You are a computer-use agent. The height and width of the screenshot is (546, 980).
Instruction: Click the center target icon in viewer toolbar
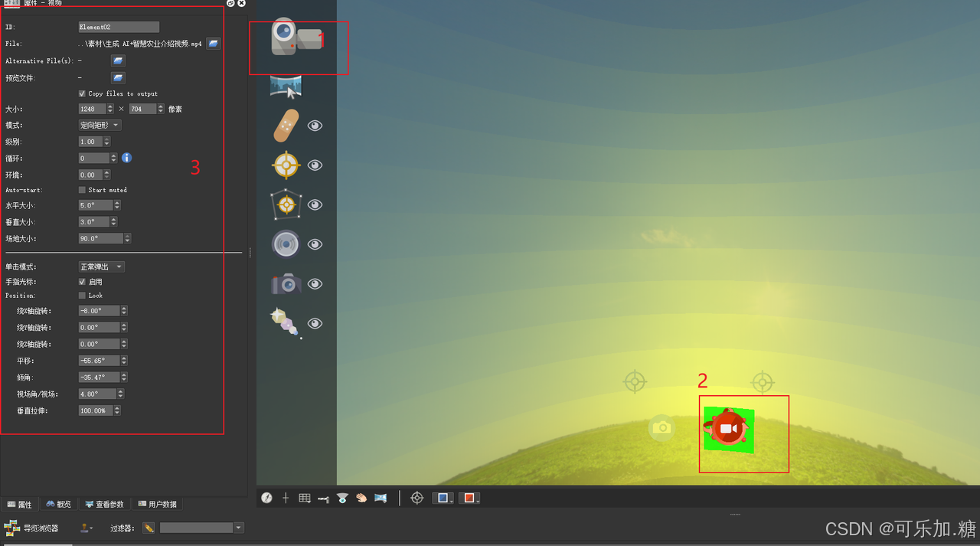coord(417,498)
